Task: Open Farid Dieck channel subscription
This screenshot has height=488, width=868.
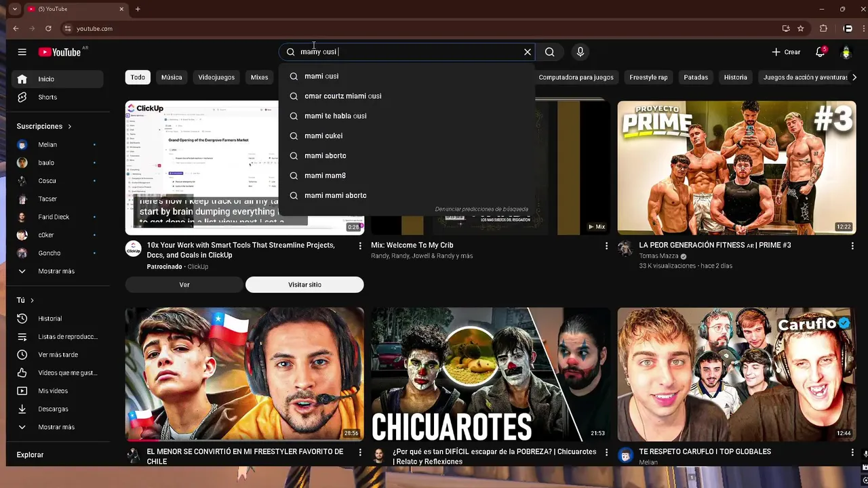Action: click(59, 217)
